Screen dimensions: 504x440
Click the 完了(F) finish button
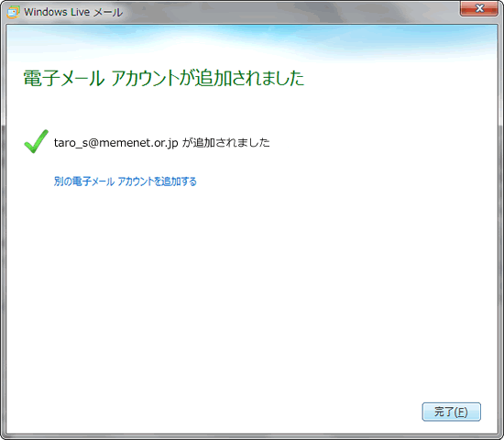(451, 412)
